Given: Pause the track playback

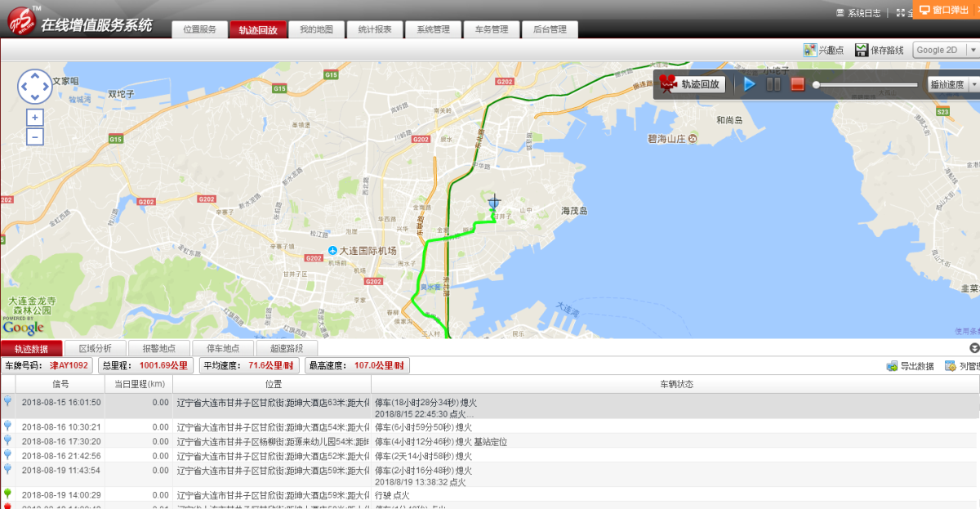Looking at the screenshot, I should pyautogui.click(x=773, y=84).
